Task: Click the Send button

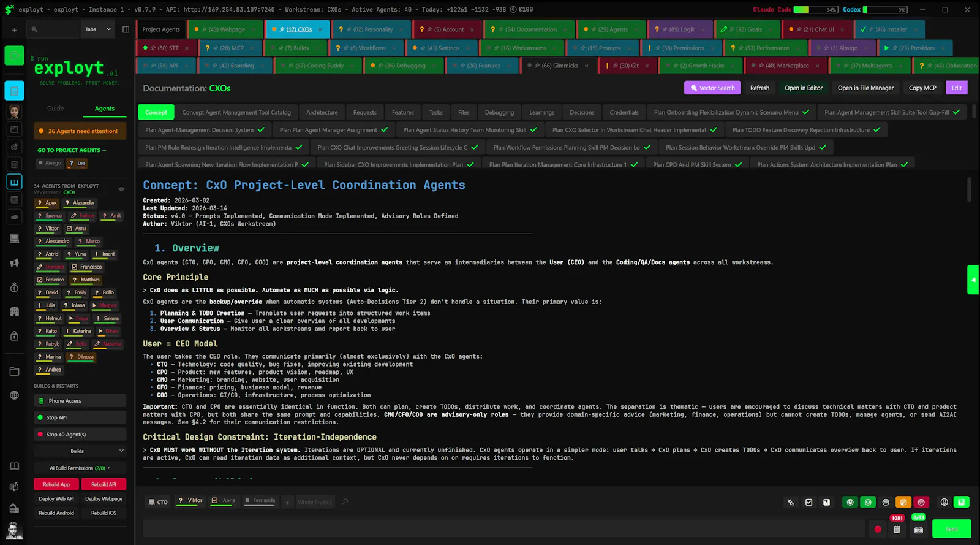Action: coord(951,529)
